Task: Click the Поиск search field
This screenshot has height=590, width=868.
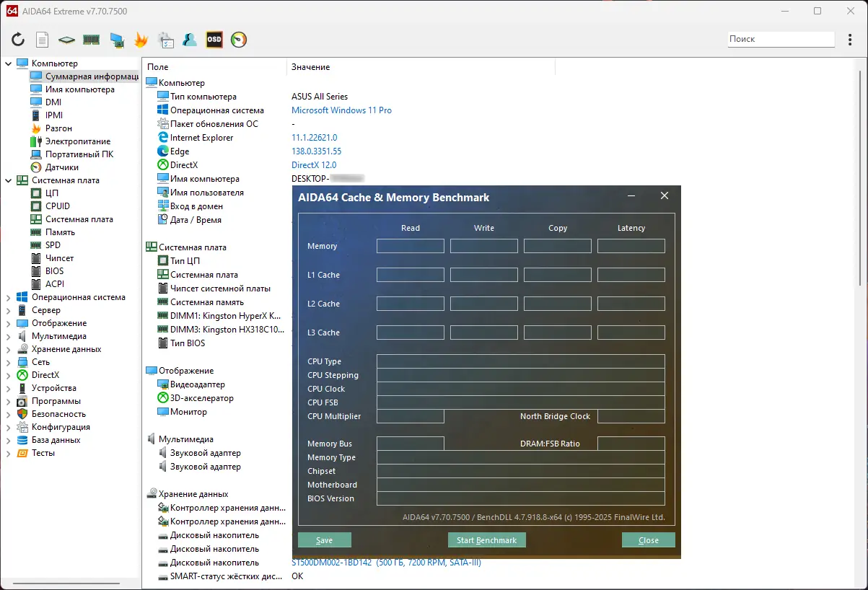Action: 780,39
